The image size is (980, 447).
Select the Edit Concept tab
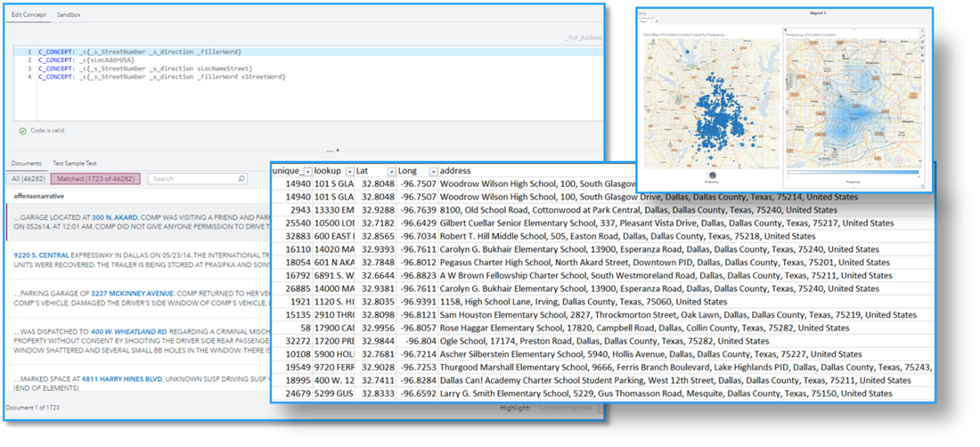coord(28,14)
